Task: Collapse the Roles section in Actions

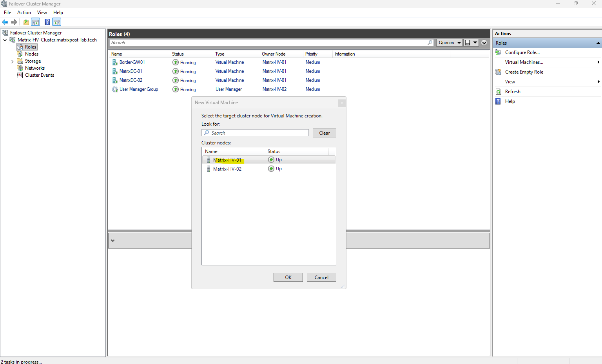Action: 598,43
